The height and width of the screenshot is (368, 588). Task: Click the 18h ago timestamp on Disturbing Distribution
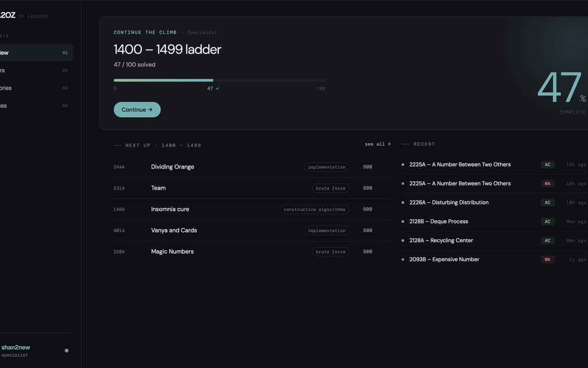(x=576, y=203)
